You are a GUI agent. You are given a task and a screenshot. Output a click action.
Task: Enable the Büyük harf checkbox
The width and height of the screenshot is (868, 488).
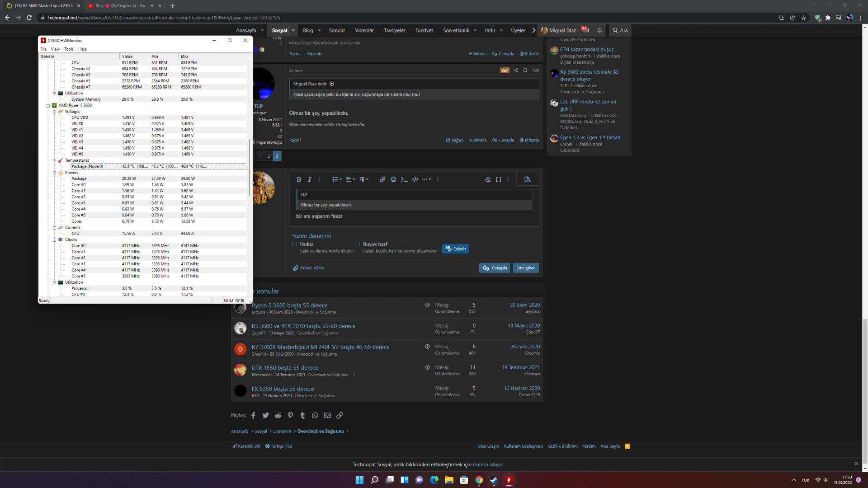(x=358, y=244)
